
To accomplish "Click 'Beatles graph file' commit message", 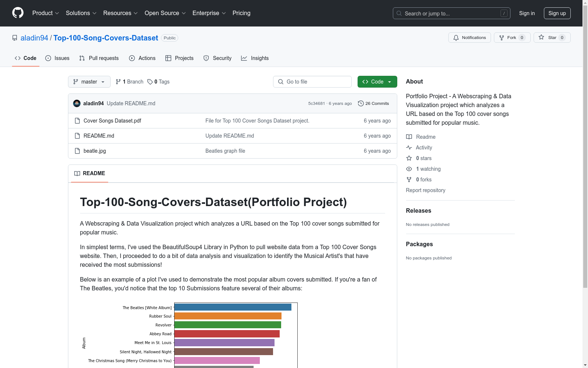I will pyautogui.click(x=225, y=151).
